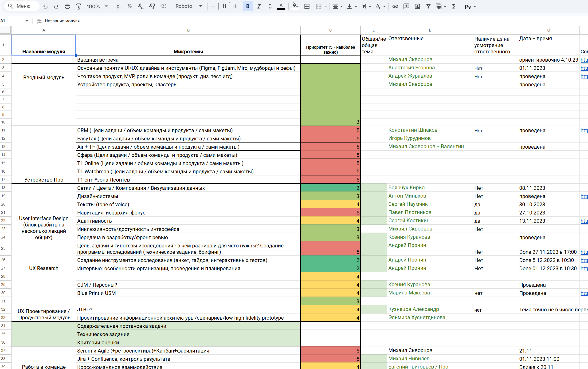
Task: Click the Blue Print и USM cell
Action: [x=188, y=293]
